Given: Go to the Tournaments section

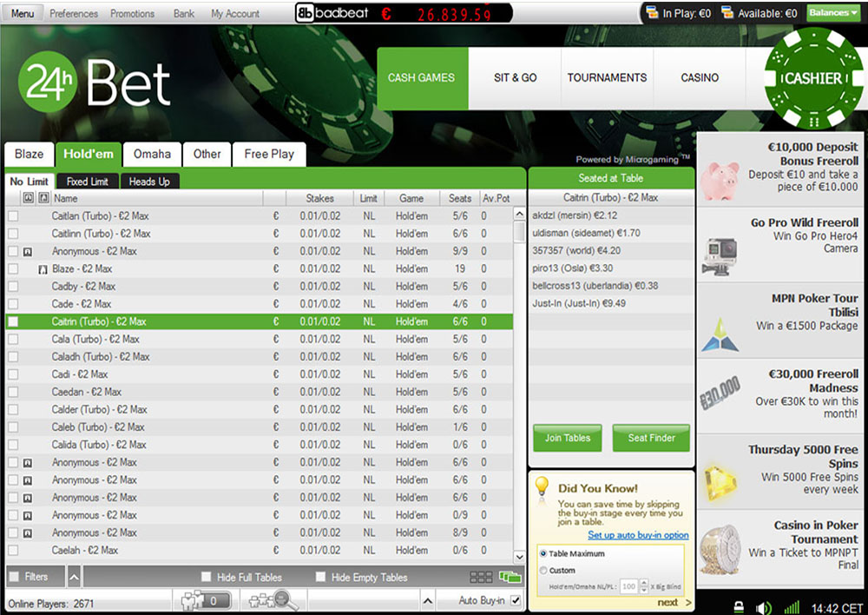Looking at the screenshot, I should click(x=608, y=78).
